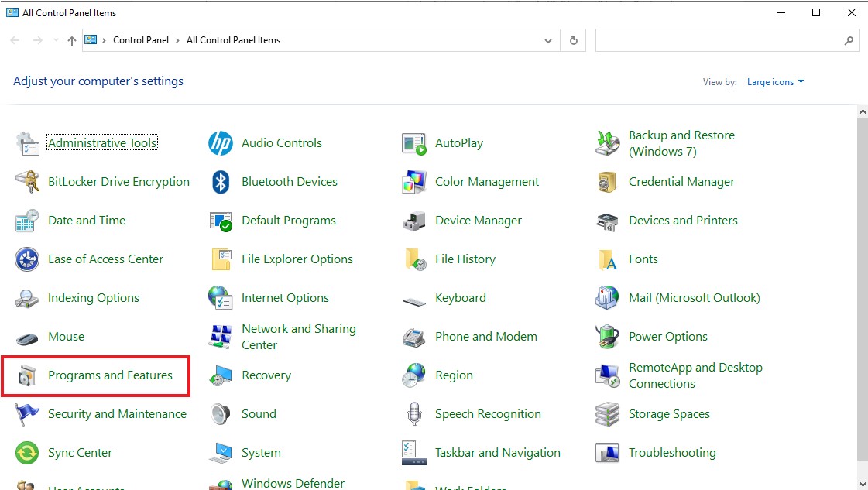The height and width of the screenshot is (490, 868).
Task: Expand the View by Large icons dropdown
Action: pyautogui.click(x=775, y=82)
